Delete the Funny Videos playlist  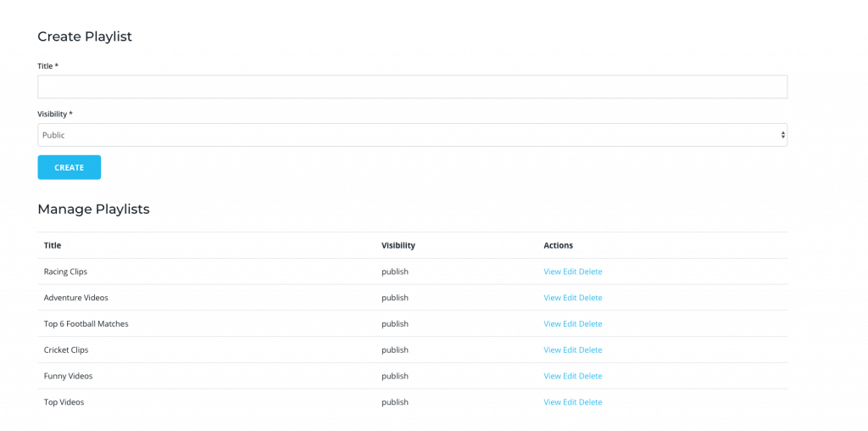pyautogui.click(x=590, y=376)
